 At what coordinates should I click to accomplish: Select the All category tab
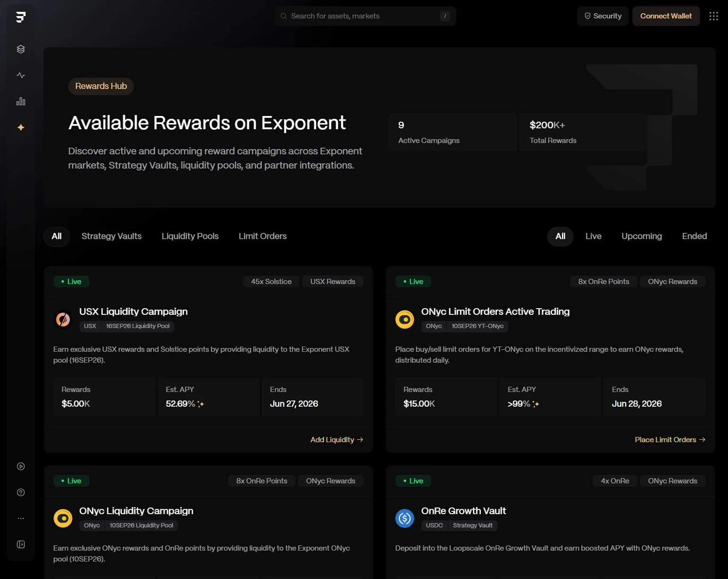(57, 236)
